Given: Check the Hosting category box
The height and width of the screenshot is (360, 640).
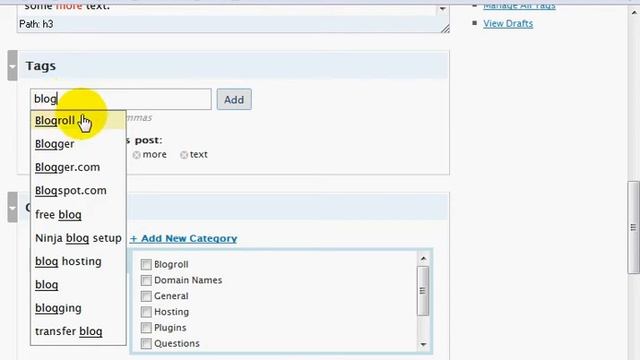Looking at the screenshot, I should tap(146, 312).
